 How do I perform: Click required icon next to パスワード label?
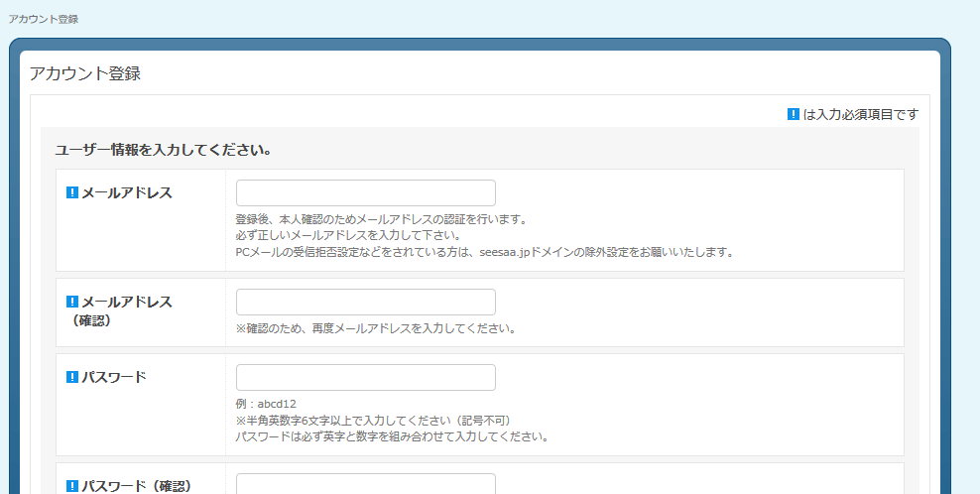72,377
